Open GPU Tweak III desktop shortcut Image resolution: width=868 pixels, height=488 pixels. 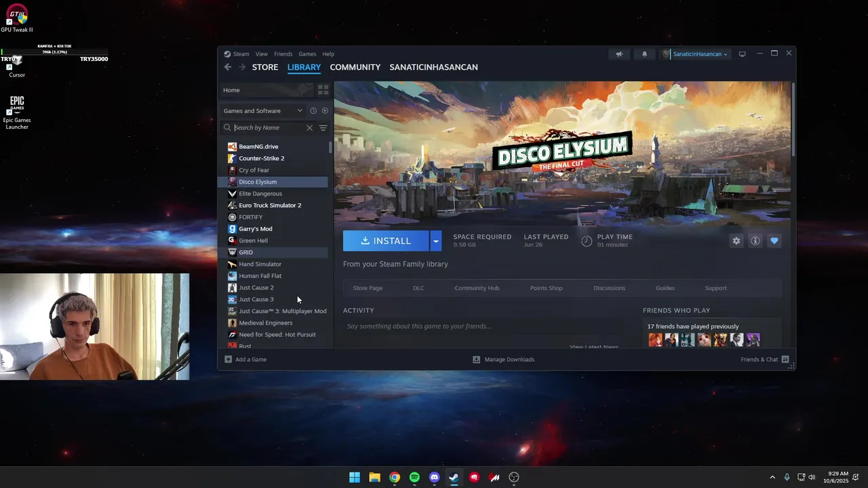[x=17, y=18]
